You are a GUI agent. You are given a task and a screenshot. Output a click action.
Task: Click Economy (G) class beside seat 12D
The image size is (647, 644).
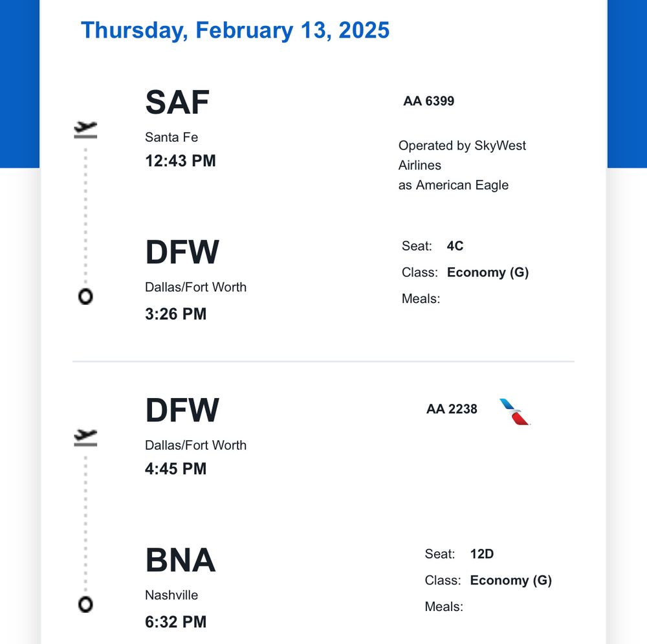tap(510, 581)
